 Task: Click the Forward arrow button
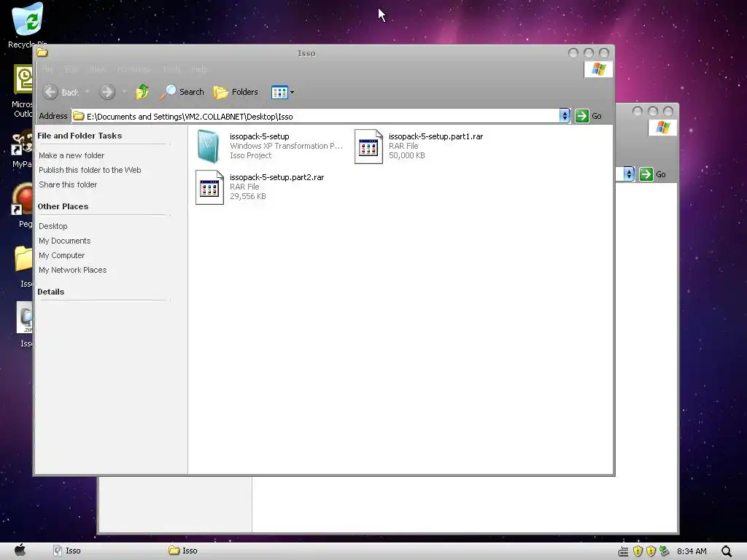tap(107, 92)
